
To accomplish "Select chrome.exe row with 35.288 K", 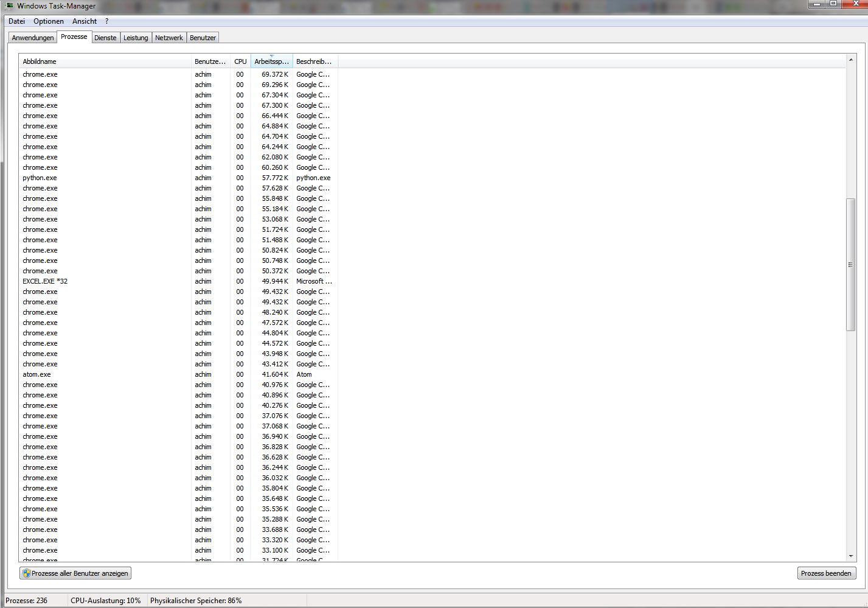I will [x=178, y=519].
